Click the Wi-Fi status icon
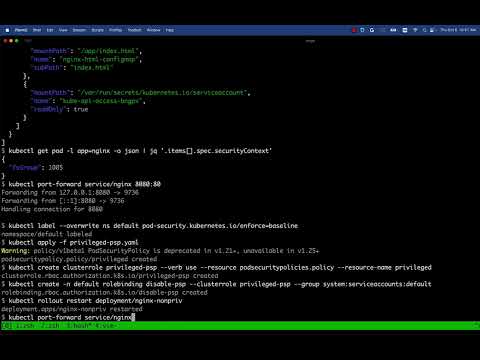480x360 pixels. (415, 30)
